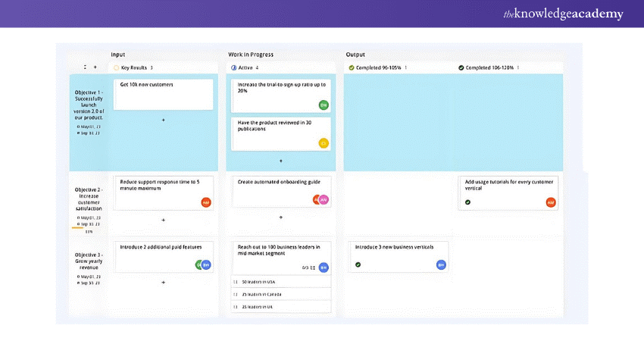Add a card under 'Get 10k new customers'
Screen dimensions: 644x341
click(x=164, y=120)
